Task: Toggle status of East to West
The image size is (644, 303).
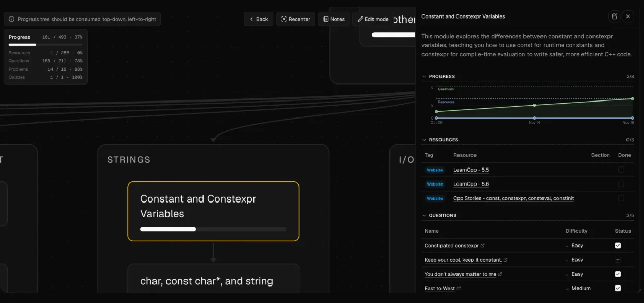Action: coord(618,288)
